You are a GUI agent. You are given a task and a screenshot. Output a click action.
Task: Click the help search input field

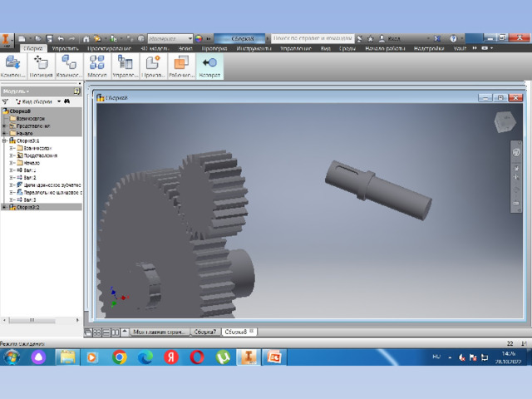point(313,38)
